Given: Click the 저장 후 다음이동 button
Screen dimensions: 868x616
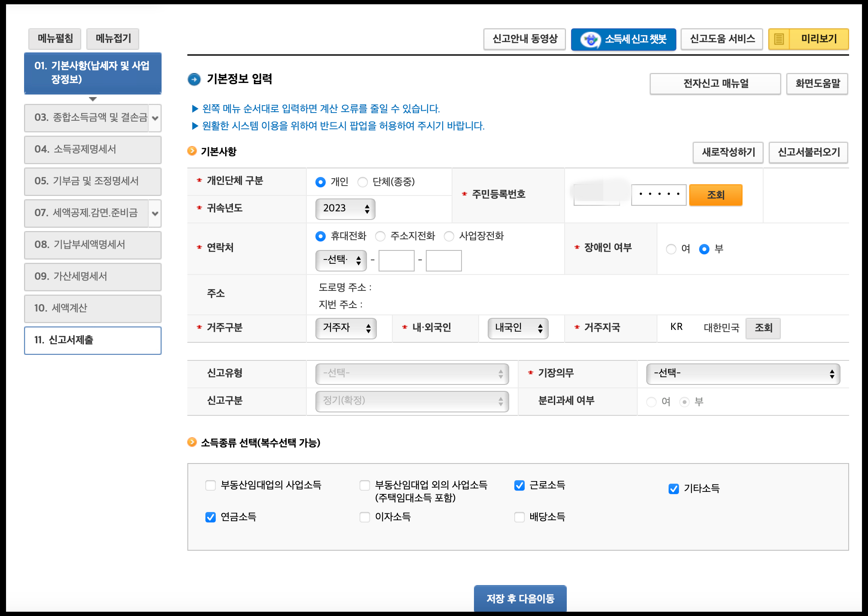Looking at the screenshot, I should [520, 598].
